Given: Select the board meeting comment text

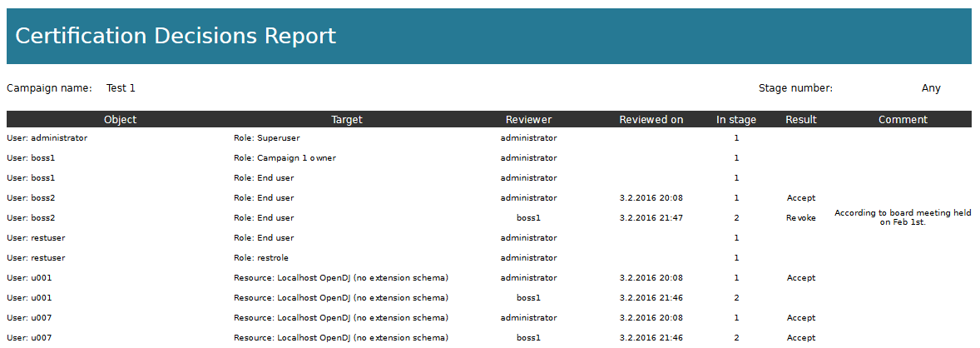Looking at the screenshot, I should (903, 217).
